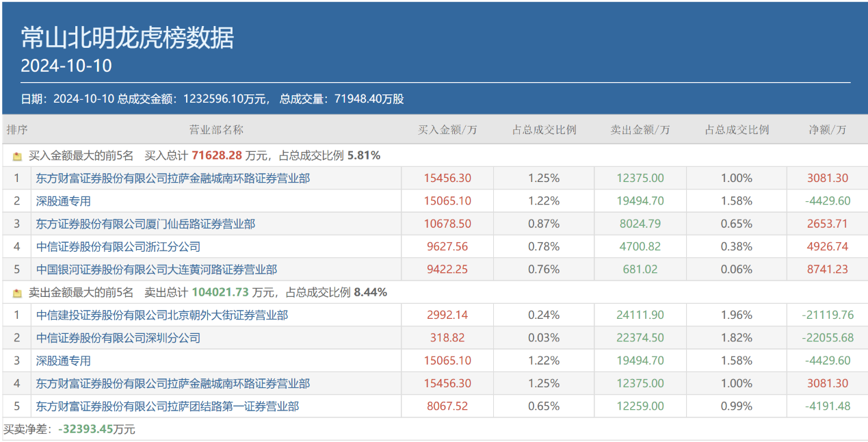The image size is (868, 442).
Task: Open 东方证券厦门仙岳路证券营业部 link
Action: click(145, 224)
